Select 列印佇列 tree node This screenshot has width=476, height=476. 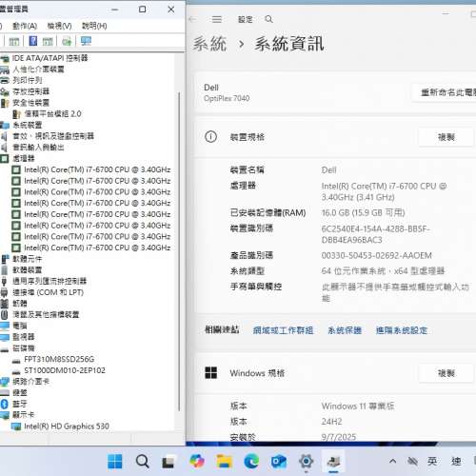[28, 80]
